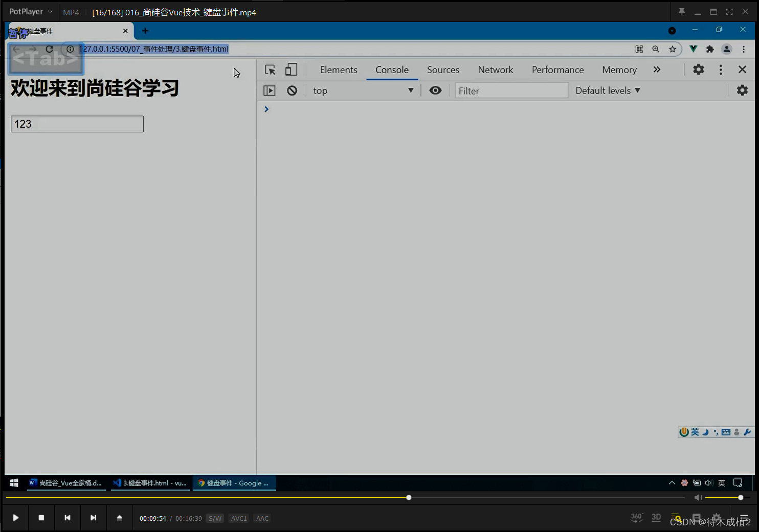Image resolution: width=759 pixels, height=532 pixels.
Task: Open the QR code icon in address bar
Action: [x=639, y=49]
